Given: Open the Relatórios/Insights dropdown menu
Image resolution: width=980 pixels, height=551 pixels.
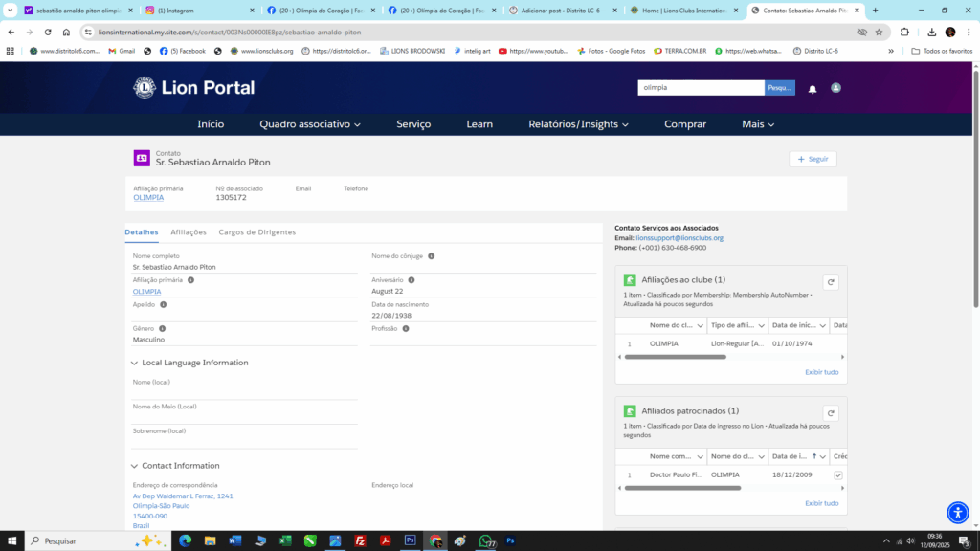Looking at the screenshot, I should tap(578, 124).
